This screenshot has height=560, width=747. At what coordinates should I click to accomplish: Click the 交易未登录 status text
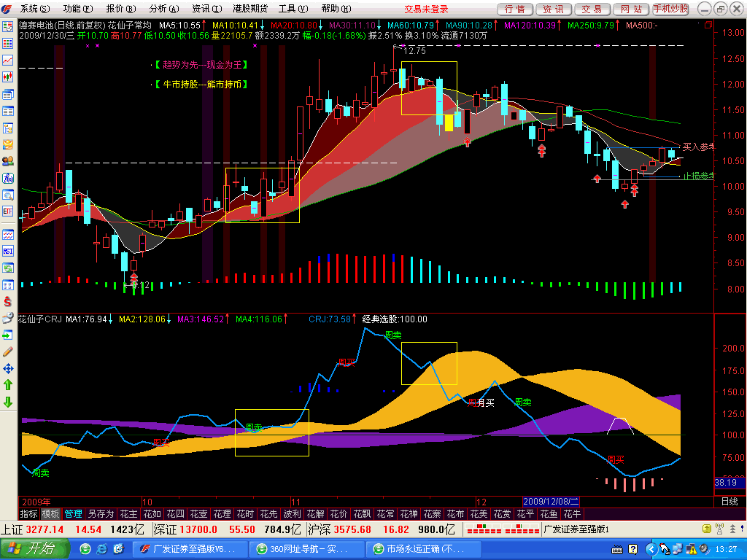[x=426, y=9]
